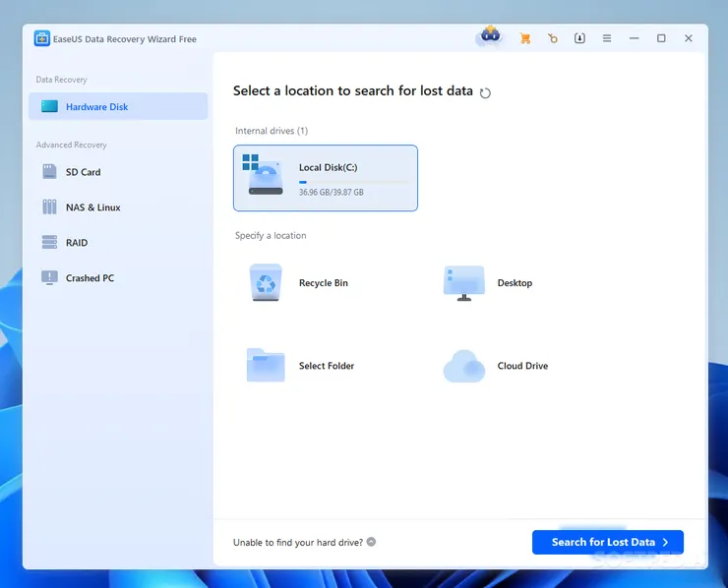The width and height of the screenshot is (728, 588).
Task: Select the Local Disk(C:) drive
Action: point(325,178)
